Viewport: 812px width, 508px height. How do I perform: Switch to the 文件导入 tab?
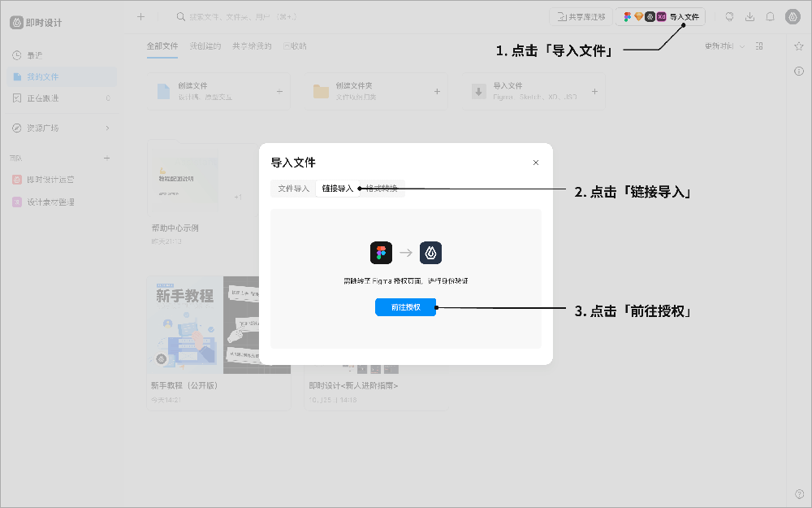point(292,188)
